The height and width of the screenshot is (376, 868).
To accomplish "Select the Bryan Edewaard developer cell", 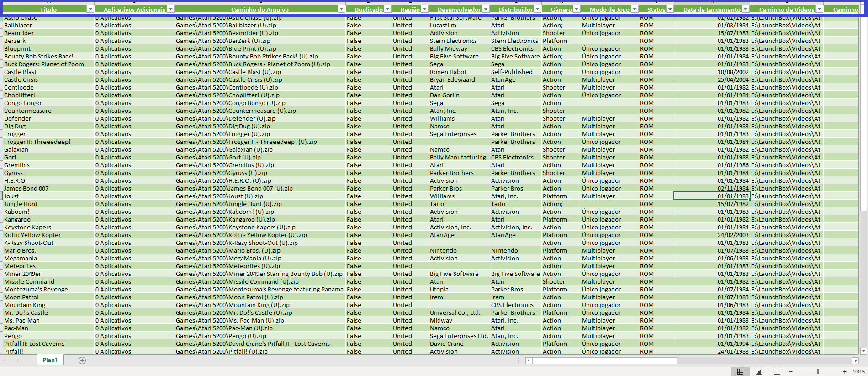I will 459,79.
